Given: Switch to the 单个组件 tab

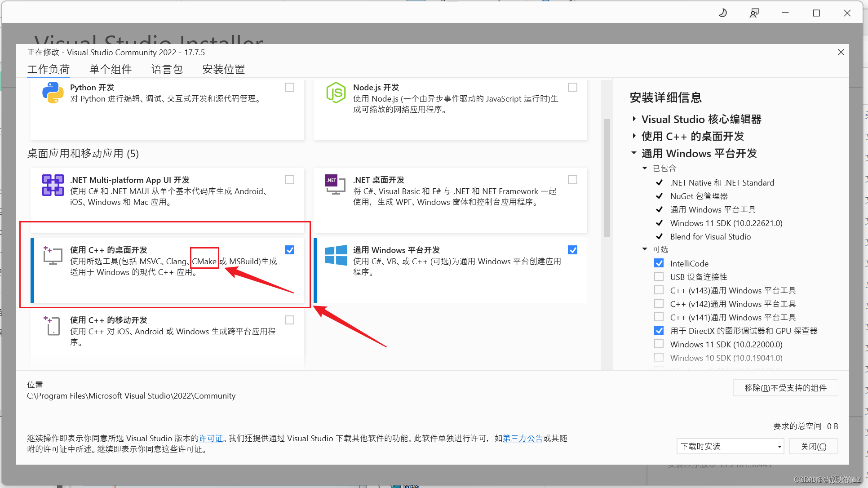Looking at the screenshot, I should [x=111, y=69].
